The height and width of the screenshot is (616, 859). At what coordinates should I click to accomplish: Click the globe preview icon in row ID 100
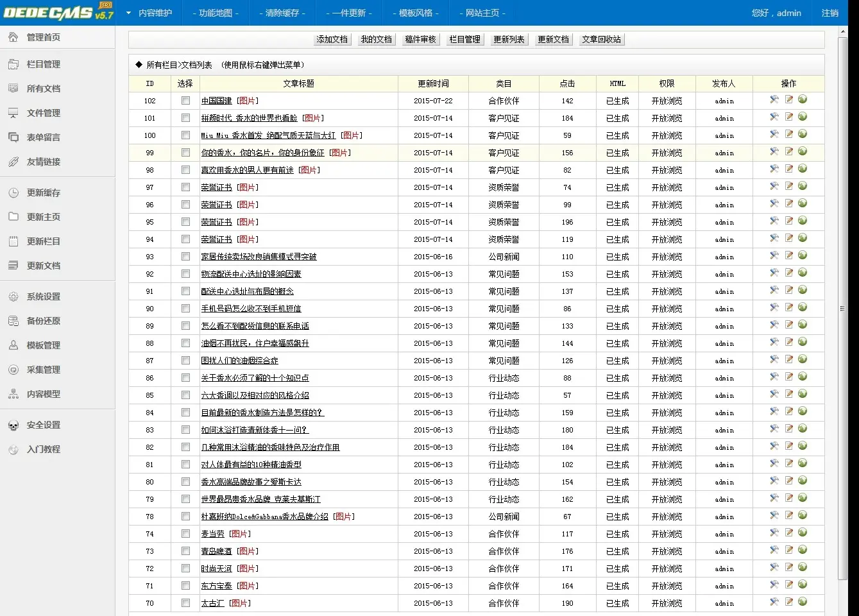[803, 134]
